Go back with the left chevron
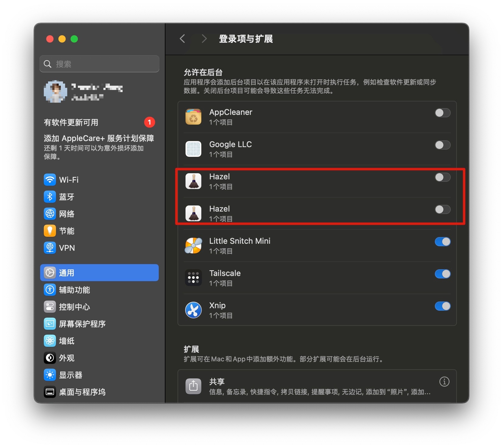Screen dimensions: 503x448 (x=182, y=39)
